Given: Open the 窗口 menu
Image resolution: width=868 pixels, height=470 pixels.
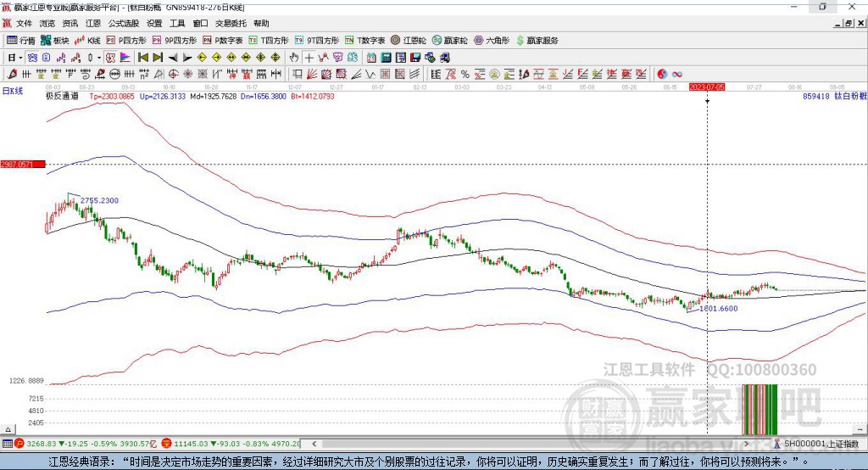Looking at the screenshot, I should [x=200, y=23].
